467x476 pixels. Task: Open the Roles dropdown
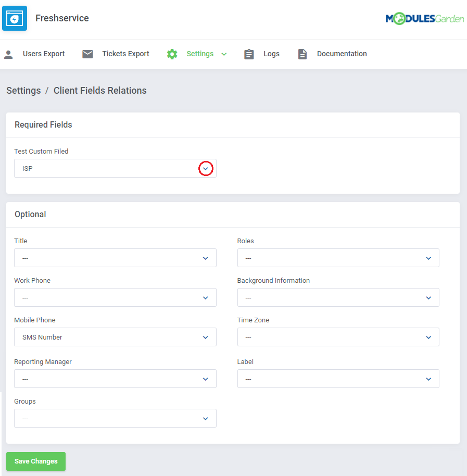(x=338, y=258)
